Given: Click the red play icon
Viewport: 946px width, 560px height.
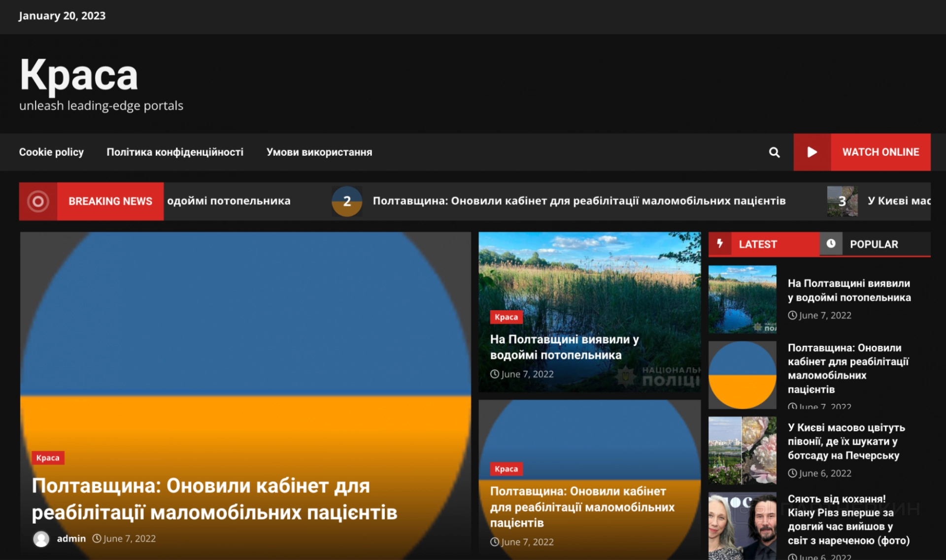Looking at the screenshot, I should [812, 152].
